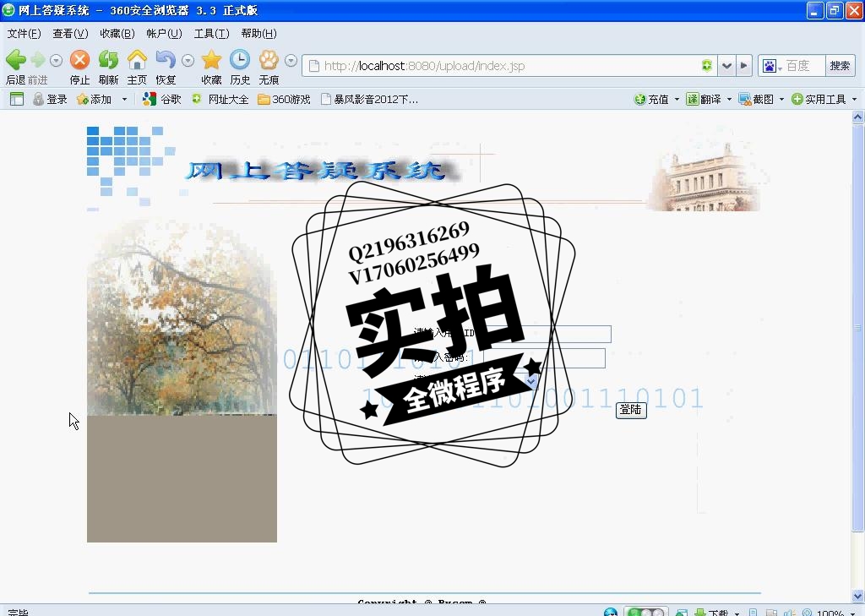Click the 搜索 search button
This screenshot has width=865, height=616.
pos(840,66)
